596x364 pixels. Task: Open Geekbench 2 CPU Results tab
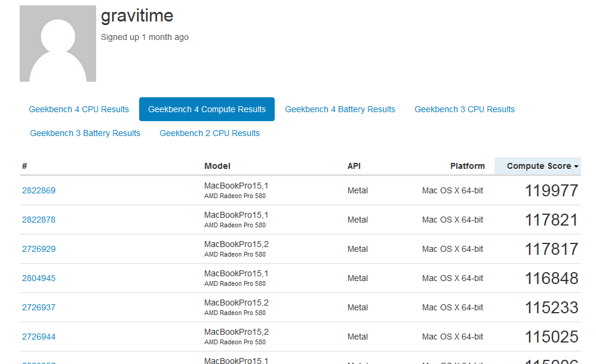point(210,133)
